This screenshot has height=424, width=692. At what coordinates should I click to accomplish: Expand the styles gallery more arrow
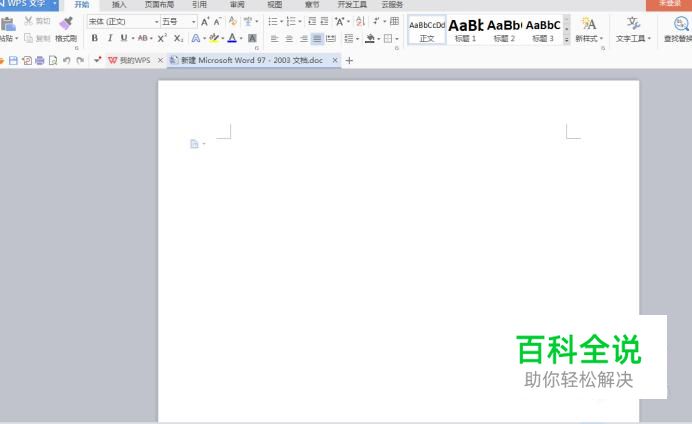(x=567, y=40)
